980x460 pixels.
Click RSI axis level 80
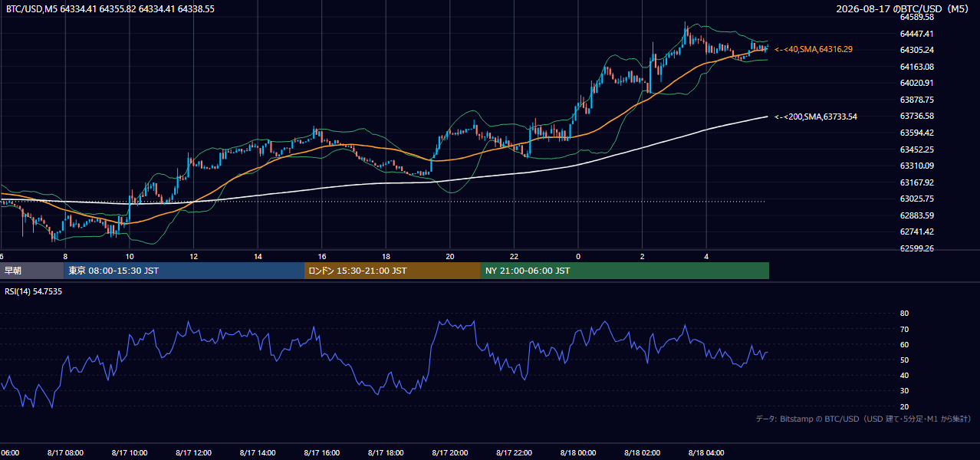pyautogui.click(x=904, y=314)
